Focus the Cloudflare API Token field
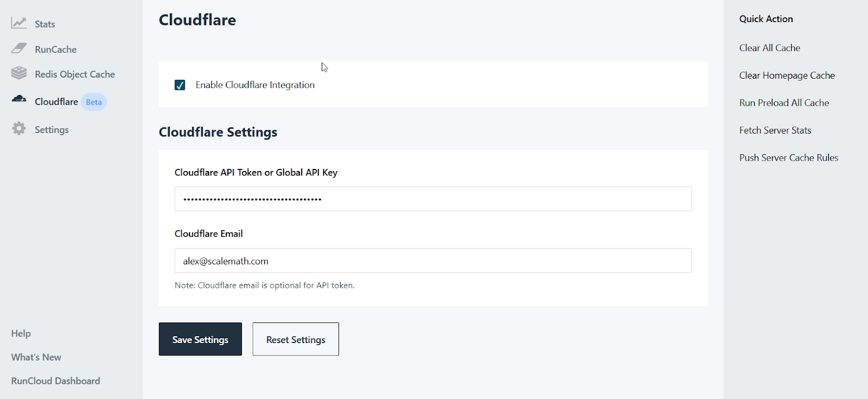Image resolution: width=868 pixels, height=399 pixels. 432,199
